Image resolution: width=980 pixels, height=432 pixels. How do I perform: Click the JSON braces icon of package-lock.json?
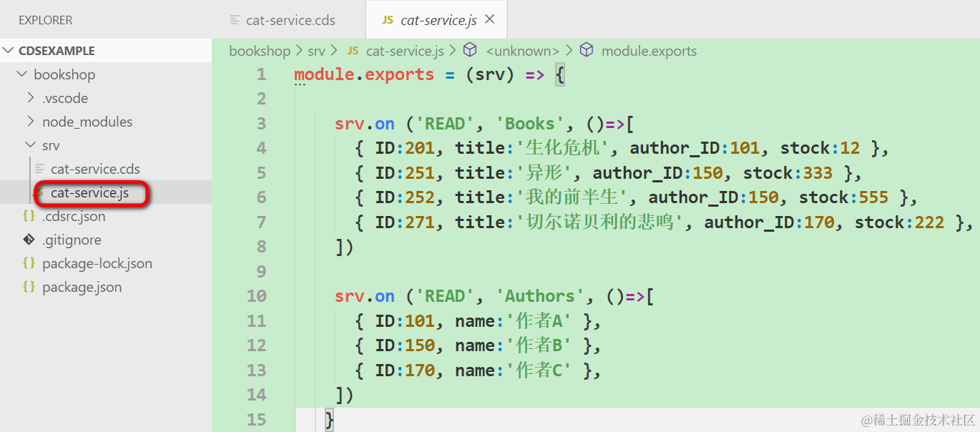point(29,263)
